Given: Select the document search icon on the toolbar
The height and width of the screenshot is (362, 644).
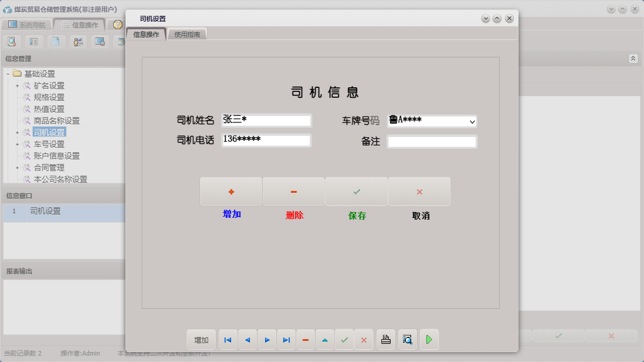Looking at the screenshot, I should pyautogui.click(x=12, y=42).
